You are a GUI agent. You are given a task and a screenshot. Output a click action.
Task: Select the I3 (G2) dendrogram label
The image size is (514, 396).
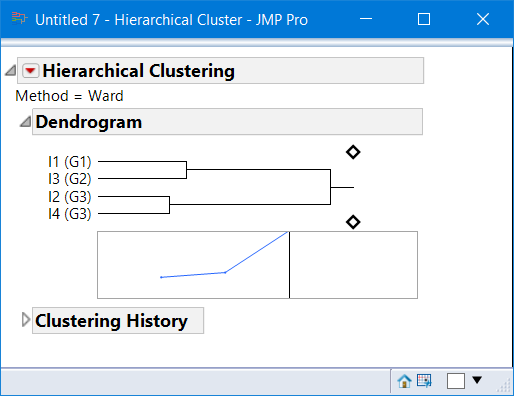pyautogui.click(x=69, y=179)
